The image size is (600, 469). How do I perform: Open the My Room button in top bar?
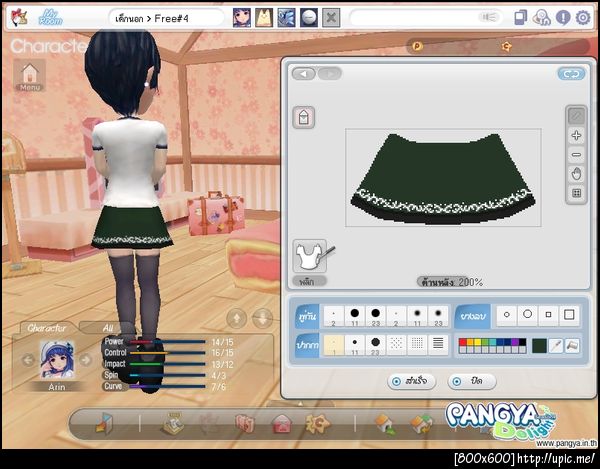(50, 17)
